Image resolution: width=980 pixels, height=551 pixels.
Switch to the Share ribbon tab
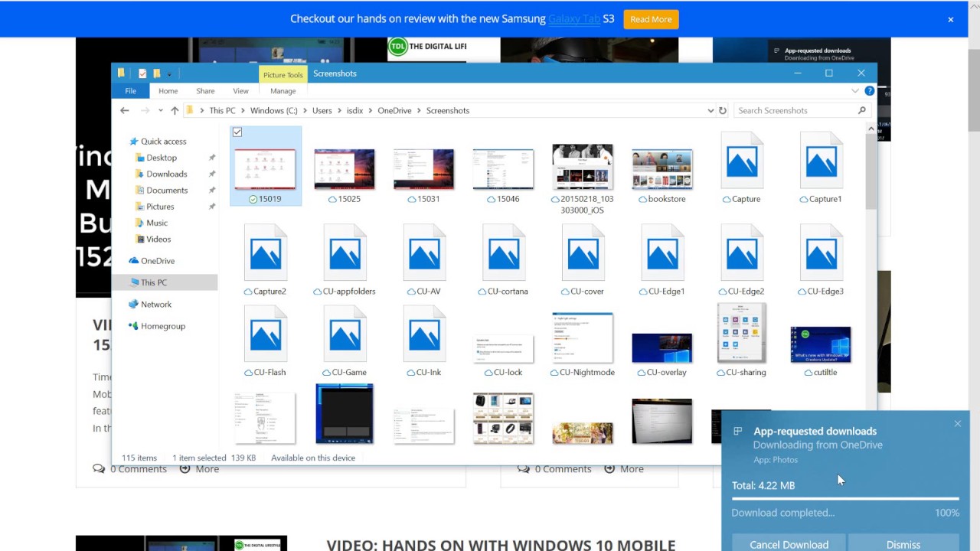click(205, 91)
